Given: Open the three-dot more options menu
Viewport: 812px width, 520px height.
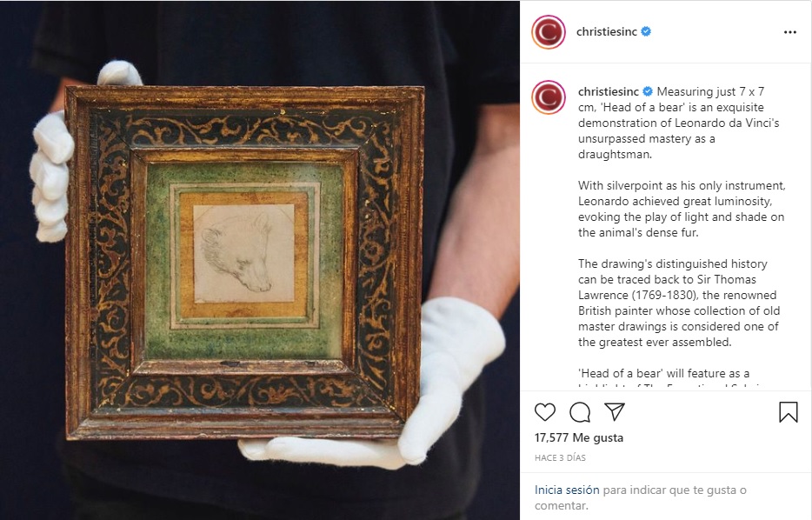Looking at the screenshot, I should coord(789,32).
